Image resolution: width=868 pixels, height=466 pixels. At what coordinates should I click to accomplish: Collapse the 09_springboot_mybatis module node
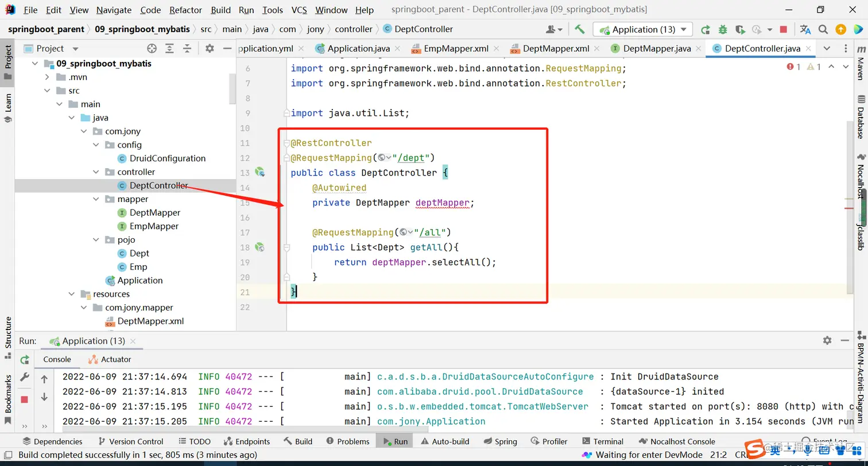36,64
